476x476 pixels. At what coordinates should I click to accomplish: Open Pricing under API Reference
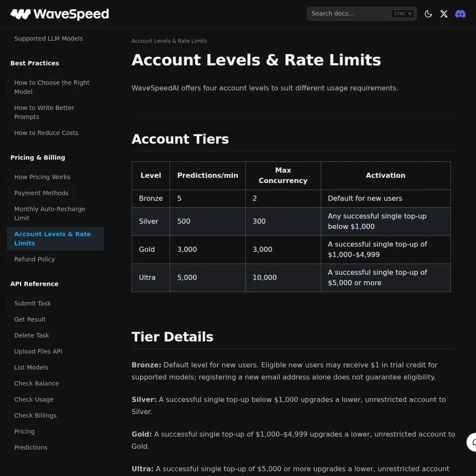point(24,432)
